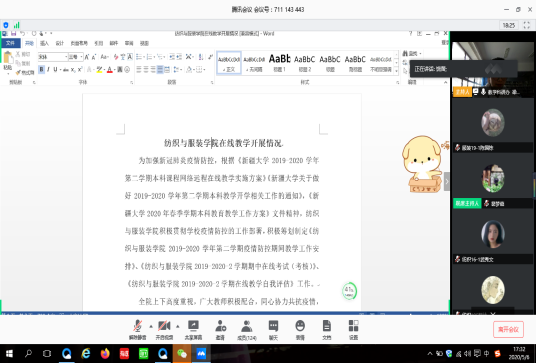Click the Decrease Indent icon
The height and width of the screenshot is (364, 536).
(x=172, y=57)
